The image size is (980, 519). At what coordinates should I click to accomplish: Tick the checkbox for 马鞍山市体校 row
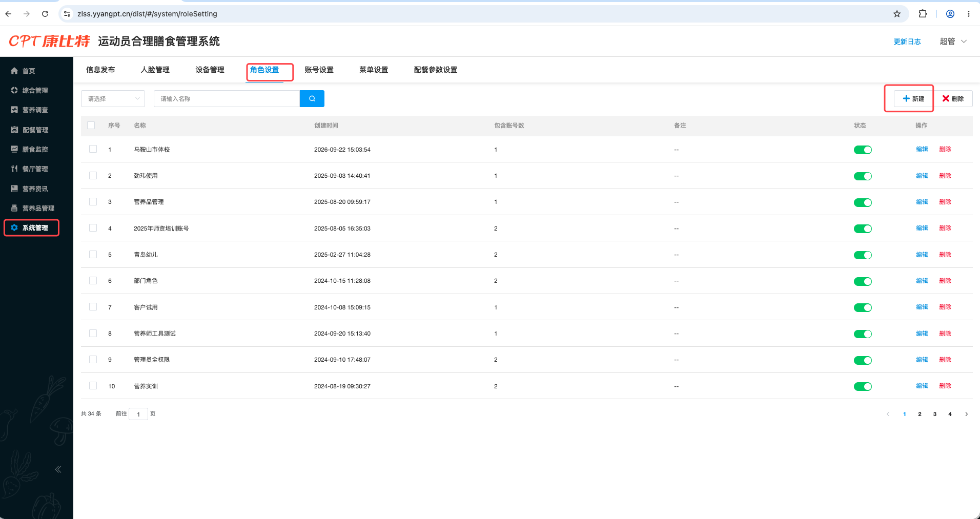[x=93, y=149]
